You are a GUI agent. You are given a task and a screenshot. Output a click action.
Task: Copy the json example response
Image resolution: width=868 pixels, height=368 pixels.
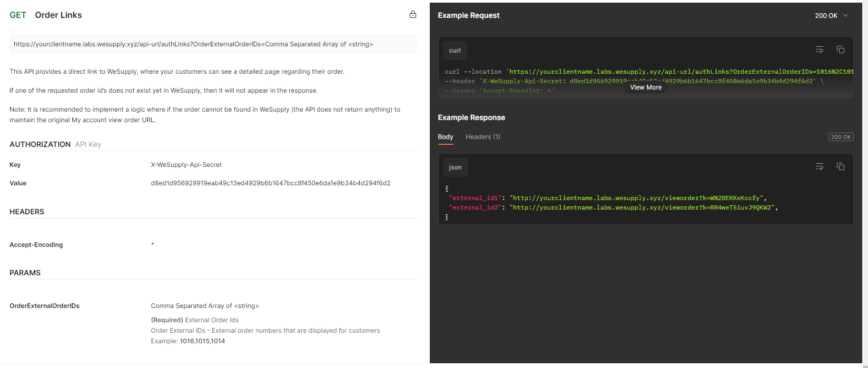(841, 166)
